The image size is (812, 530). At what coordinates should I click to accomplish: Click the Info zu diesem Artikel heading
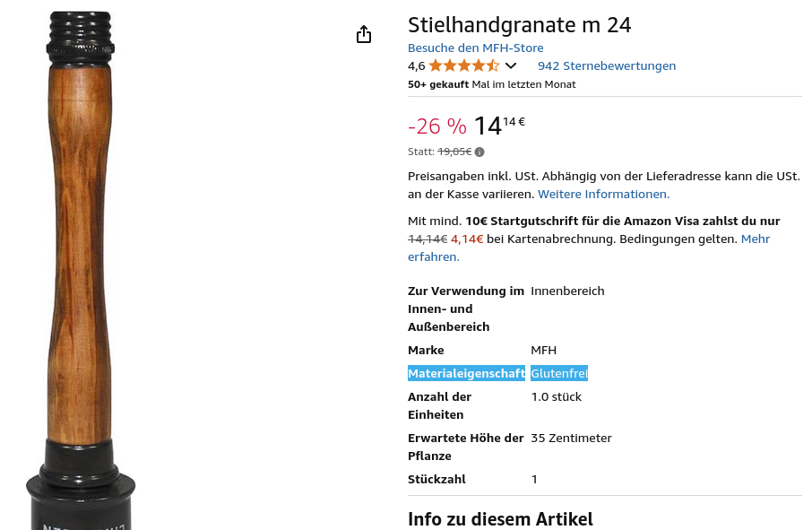pyautogui.click(x=500, y=519)
